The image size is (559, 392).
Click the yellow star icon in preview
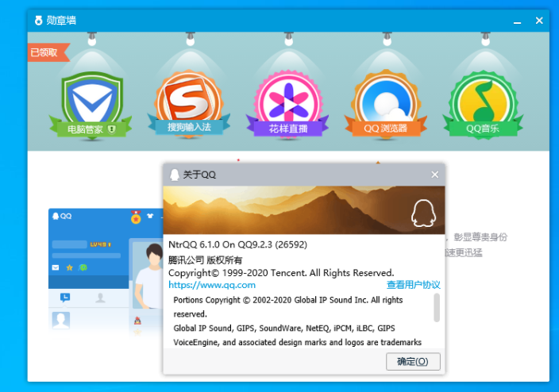[69, 268]
